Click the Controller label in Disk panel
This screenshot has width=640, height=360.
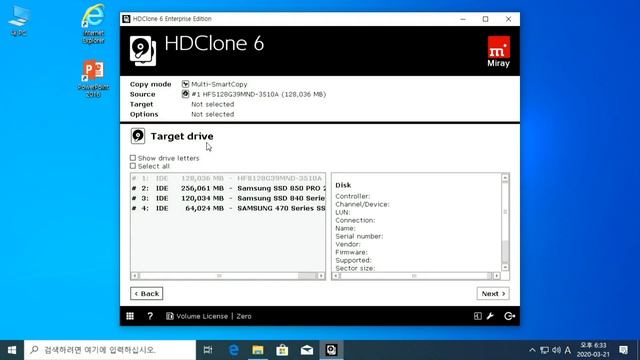[353, 196]
